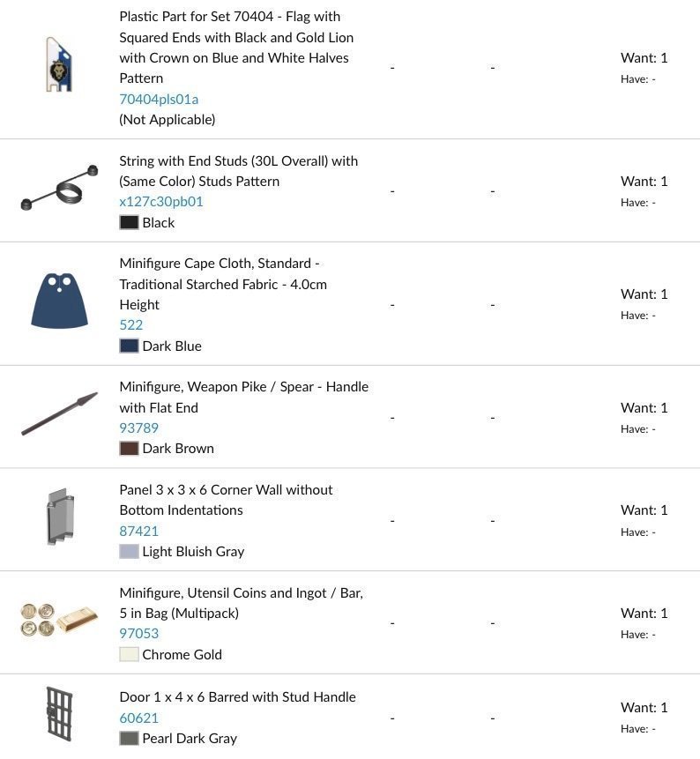Click the Black color swatch
This screenshot has width=700, height=759.
click(x=129, y=222)
